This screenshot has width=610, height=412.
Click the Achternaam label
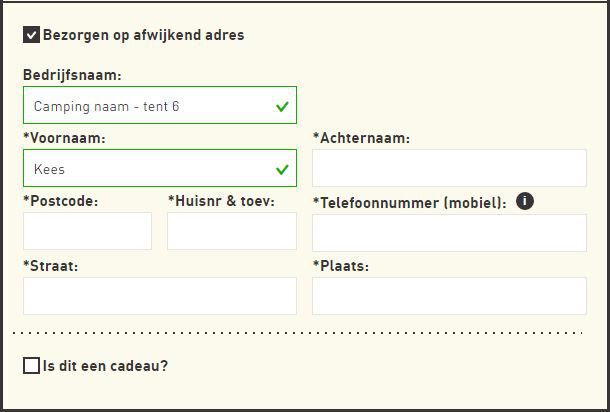point(361,138)
